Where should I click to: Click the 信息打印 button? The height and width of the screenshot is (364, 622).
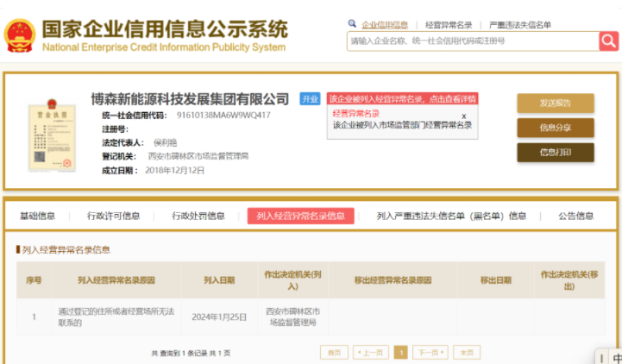tap(556, 153)
